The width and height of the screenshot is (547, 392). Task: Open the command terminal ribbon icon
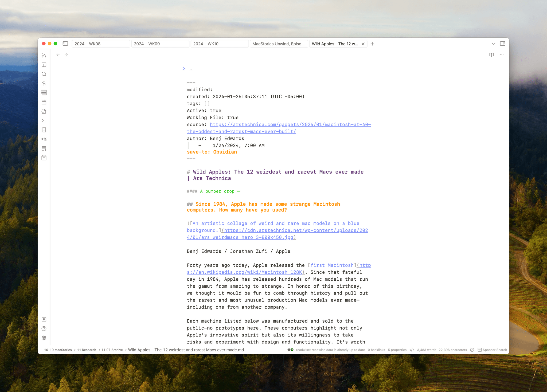click(44, 121)
